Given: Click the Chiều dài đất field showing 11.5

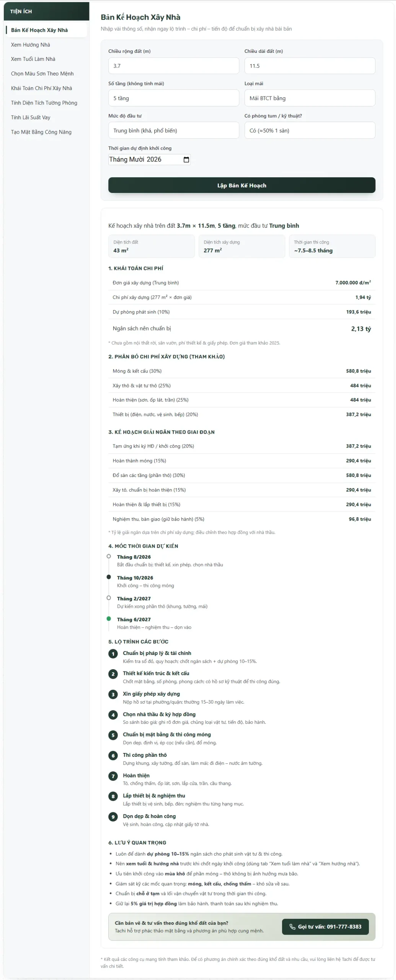Looking at the screenshot, I should click(x=310, y=66).
